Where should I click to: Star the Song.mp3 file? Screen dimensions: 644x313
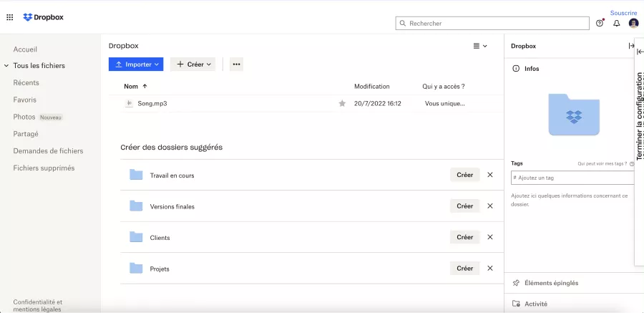coord(342,104)
